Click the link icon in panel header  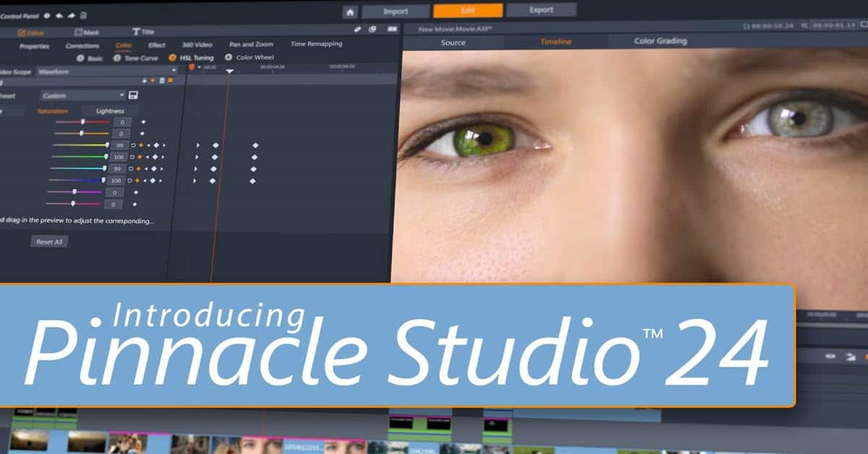357,30
